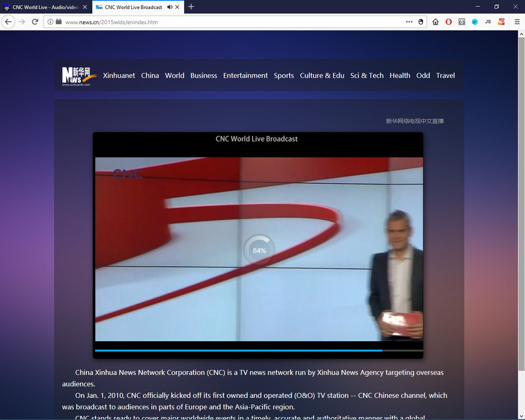Screen dimensions: 525x420
Task: Close the CNC World Live Broadcast tab
Action: point(177,7)
